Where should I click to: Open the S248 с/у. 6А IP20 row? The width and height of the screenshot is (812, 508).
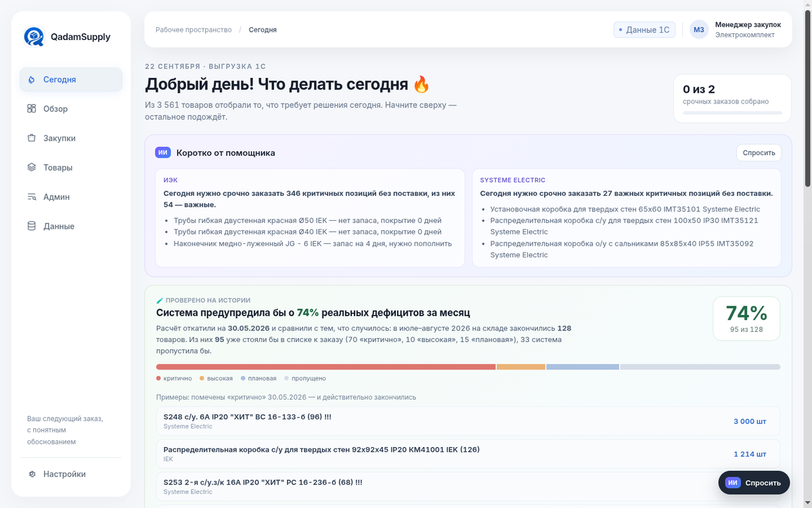tap(468, 421)
